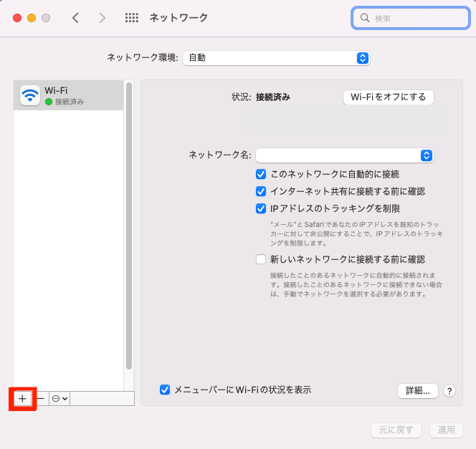Click the service list scrollbar
Screen dimensions: 476x449
point(129,226)
